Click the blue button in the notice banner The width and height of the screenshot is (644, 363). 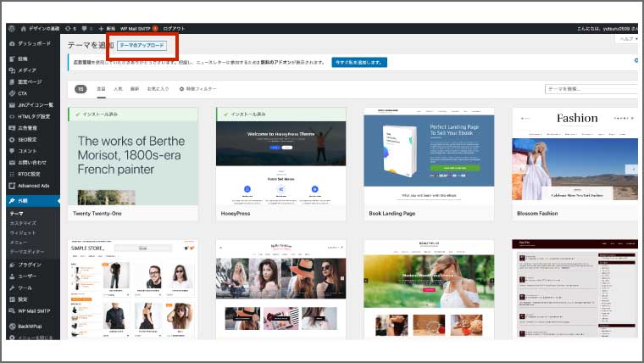coord(359,63)
